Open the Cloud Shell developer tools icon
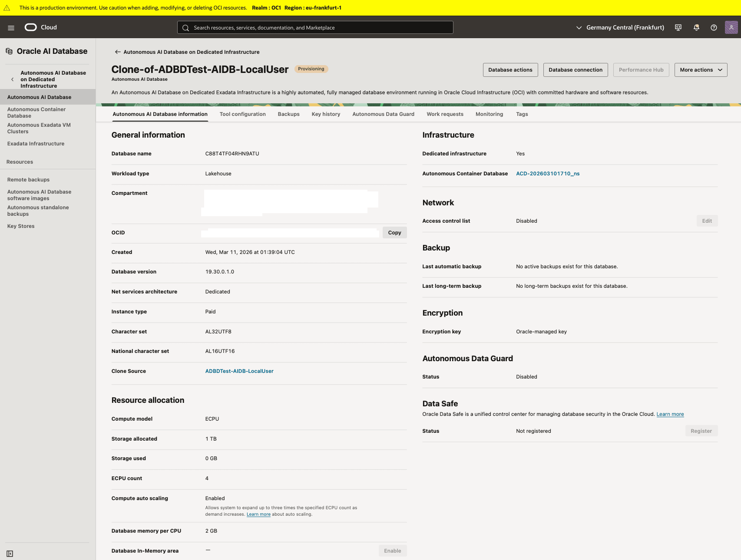The width and height of the screenshot is (741, 560). pos(678,27)
